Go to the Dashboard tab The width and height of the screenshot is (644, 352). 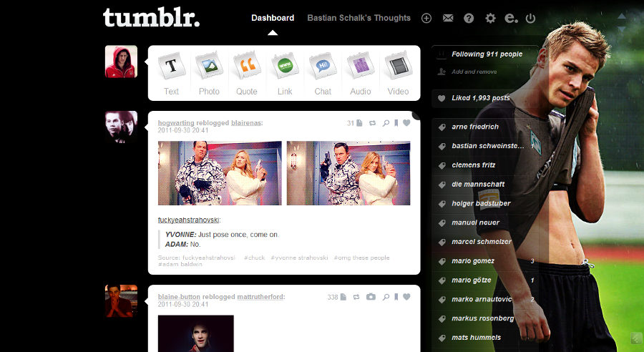(273, 18)
